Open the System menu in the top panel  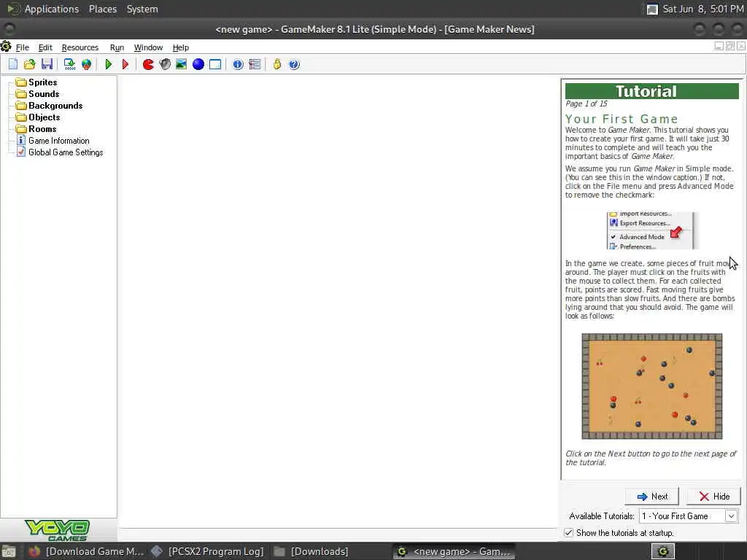click(x=142, y=9)
